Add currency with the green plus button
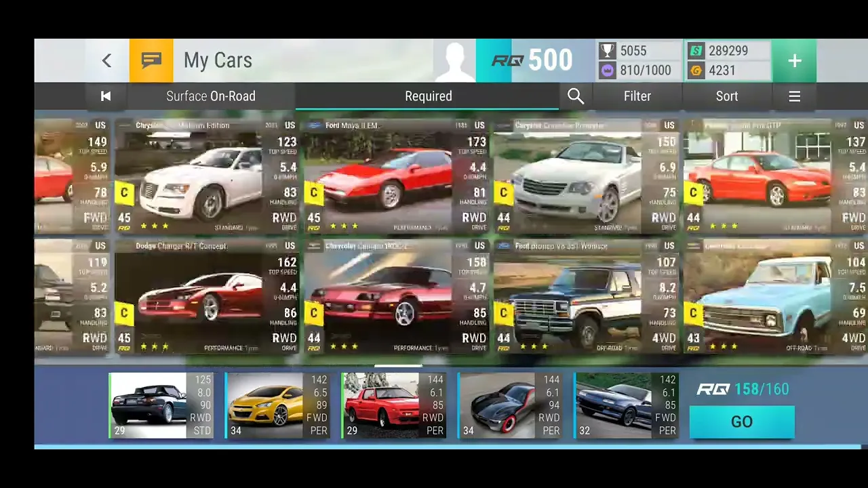 [794, 60]
